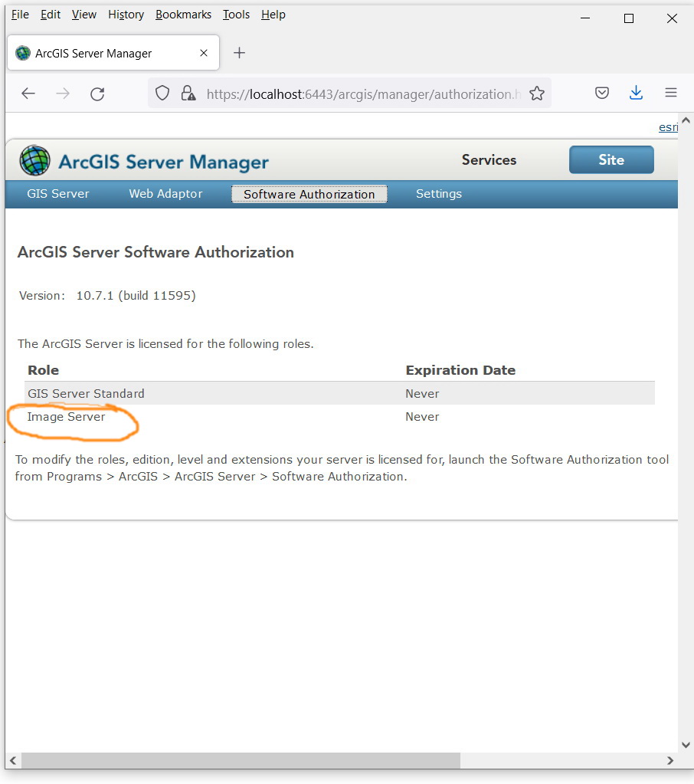The width and height of the screenshot is (694, 784).
Task: Open site security info via padlock icon
Action: pyautogui.click(x=188, y=93)
